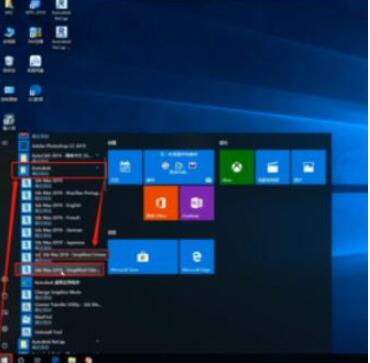Click the Power button in Start rail
This screenshot has height=363, width=370.
click(5, 345)
